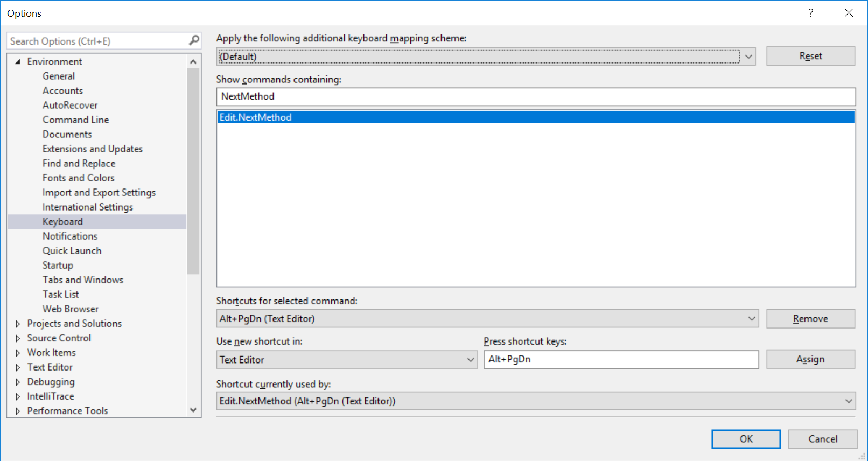868x461 pixels.
Task: Remove the selected shortcut
Action: coord(810,319)
